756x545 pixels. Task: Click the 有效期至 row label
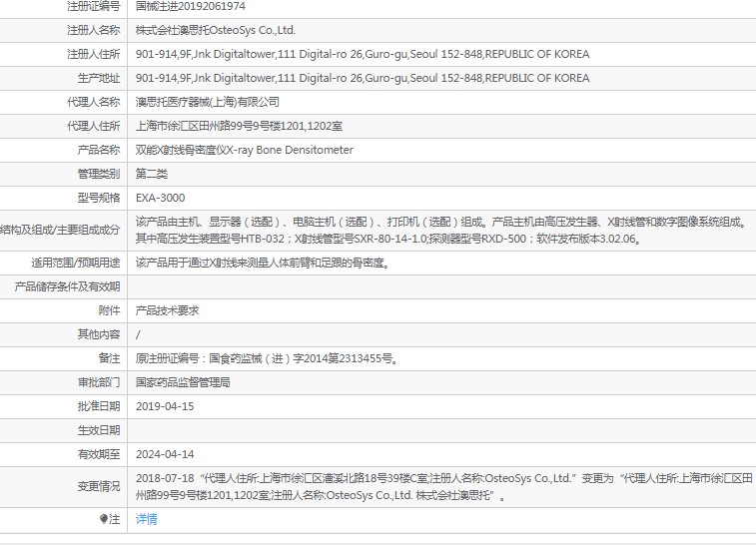click(x=98, y=454)
